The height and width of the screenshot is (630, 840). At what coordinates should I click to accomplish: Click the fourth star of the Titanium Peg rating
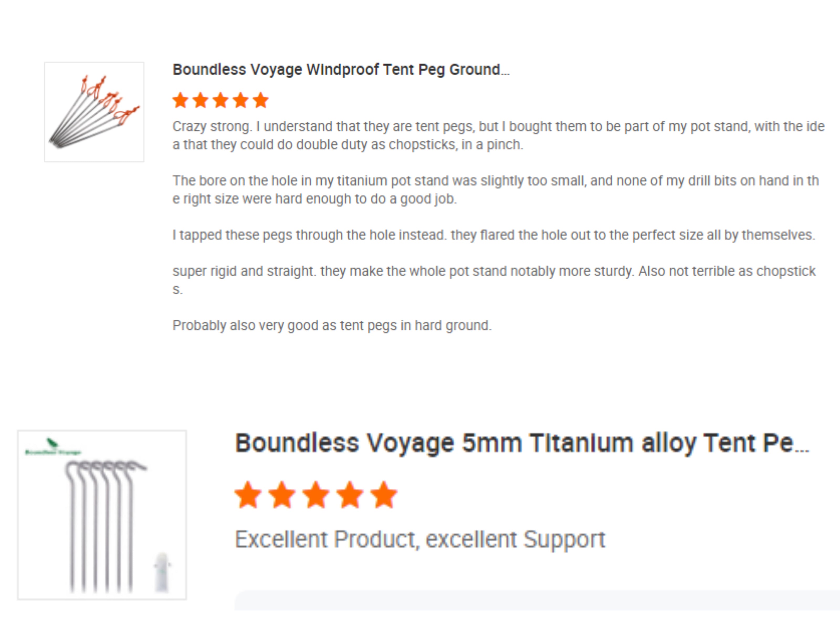click(350, 495)
